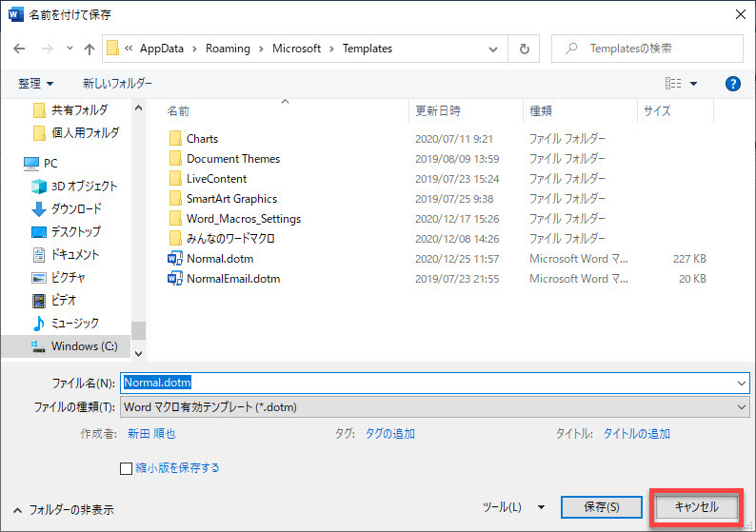
Task: Open the ファイル名 history dropdown arrow
Action: 742,383
